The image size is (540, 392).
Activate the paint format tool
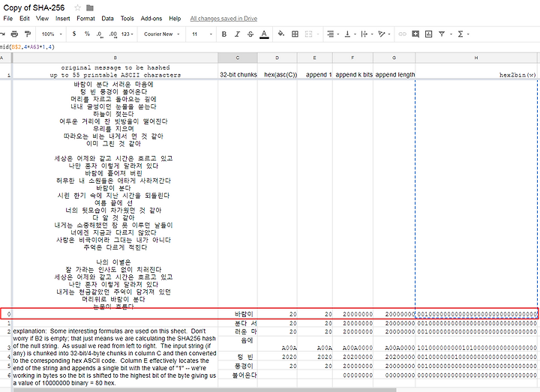click(x=28, y=34)
